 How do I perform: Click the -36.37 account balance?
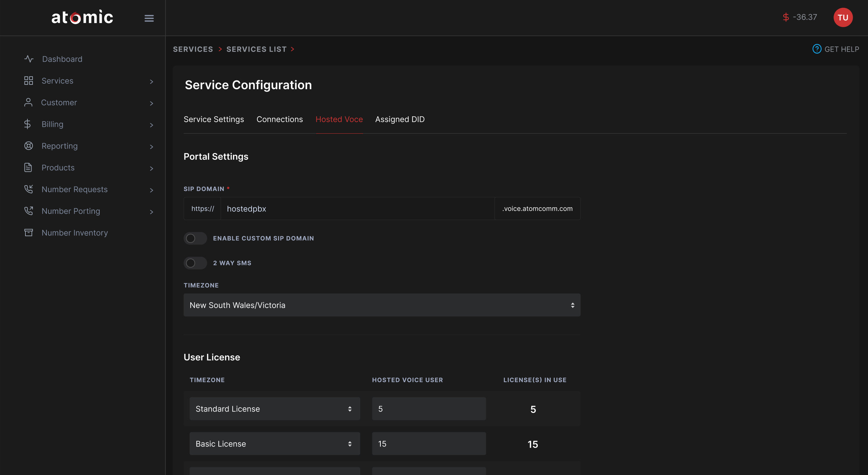click(804, 17)
